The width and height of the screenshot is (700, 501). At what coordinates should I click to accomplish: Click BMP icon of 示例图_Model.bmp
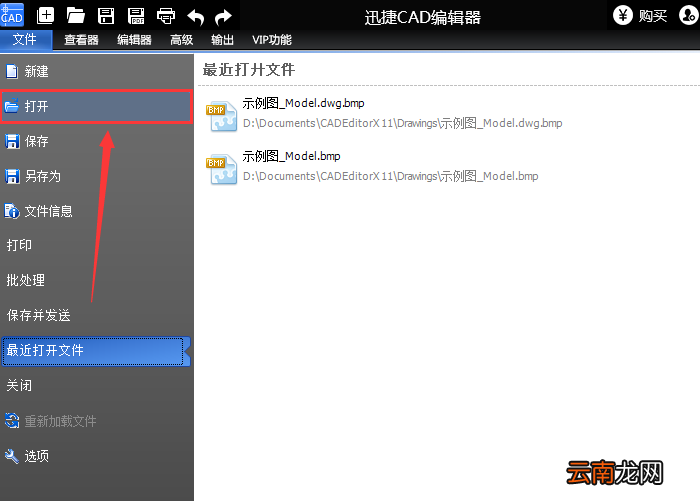point(221,169)
